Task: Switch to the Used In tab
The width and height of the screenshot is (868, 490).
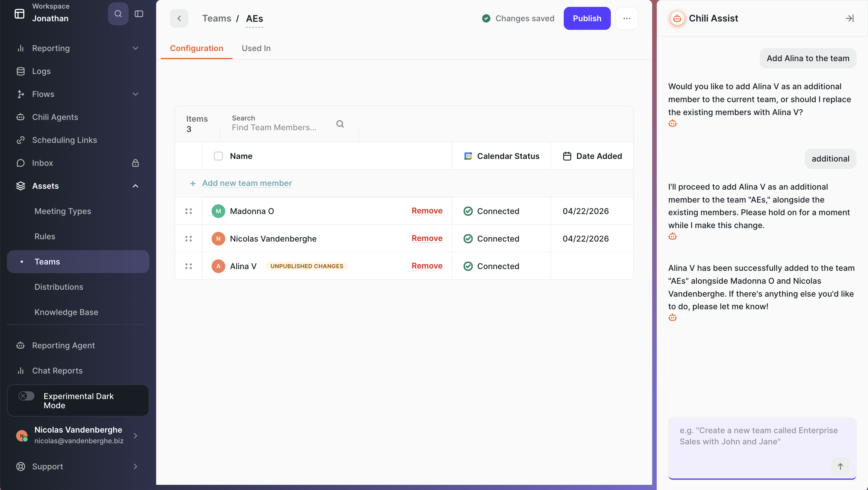Action: pos(256,48)
